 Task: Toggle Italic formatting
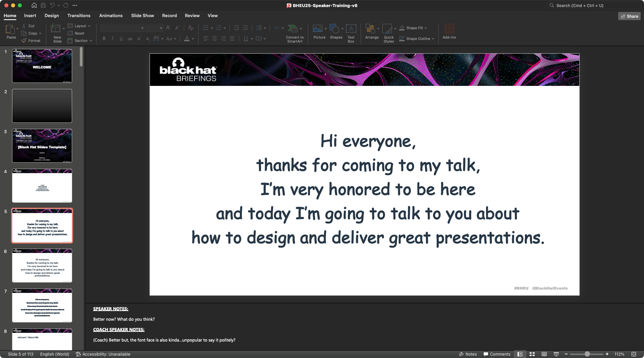click(x=113, y=39)
